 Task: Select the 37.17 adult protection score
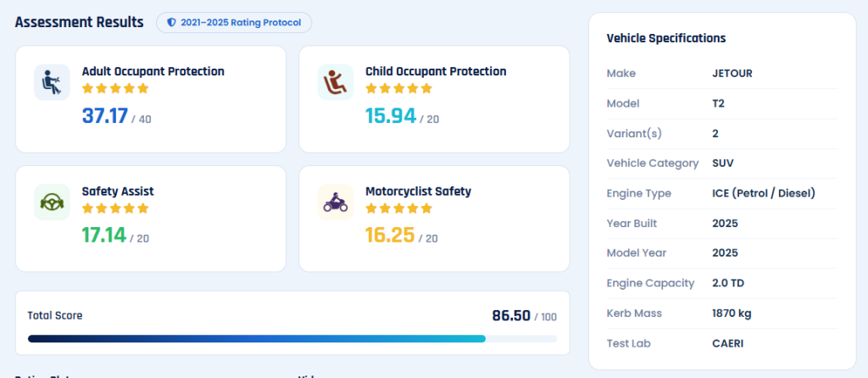click(x=105, y=116)
